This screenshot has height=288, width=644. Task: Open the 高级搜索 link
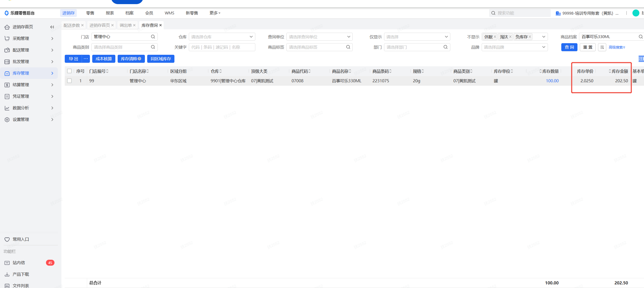click(617, 47)
